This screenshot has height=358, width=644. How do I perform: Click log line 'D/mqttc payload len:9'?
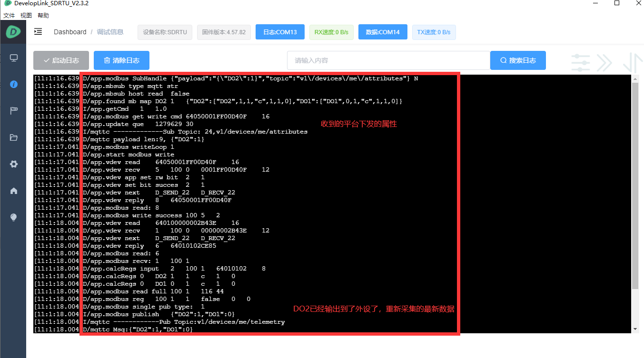coord(119,139)
